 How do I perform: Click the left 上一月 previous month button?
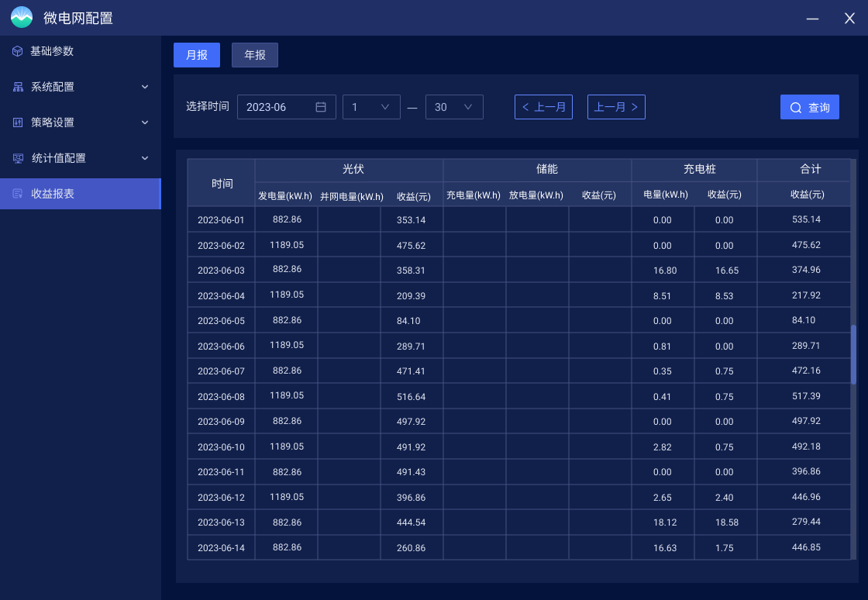coord(543,107)
